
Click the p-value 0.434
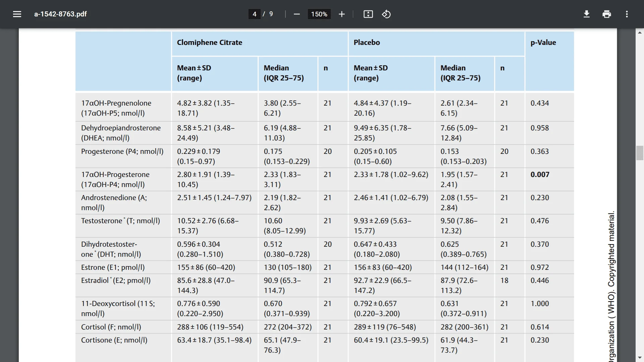540,103
